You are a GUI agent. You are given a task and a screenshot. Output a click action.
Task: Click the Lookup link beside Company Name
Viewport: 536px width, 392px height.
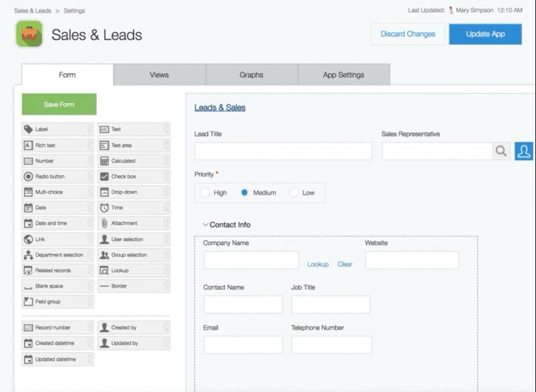tap(318, 264)
